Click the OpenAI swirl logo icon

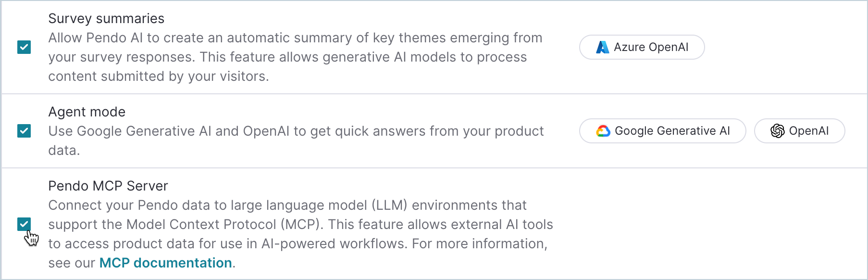[x=777, y=131]
